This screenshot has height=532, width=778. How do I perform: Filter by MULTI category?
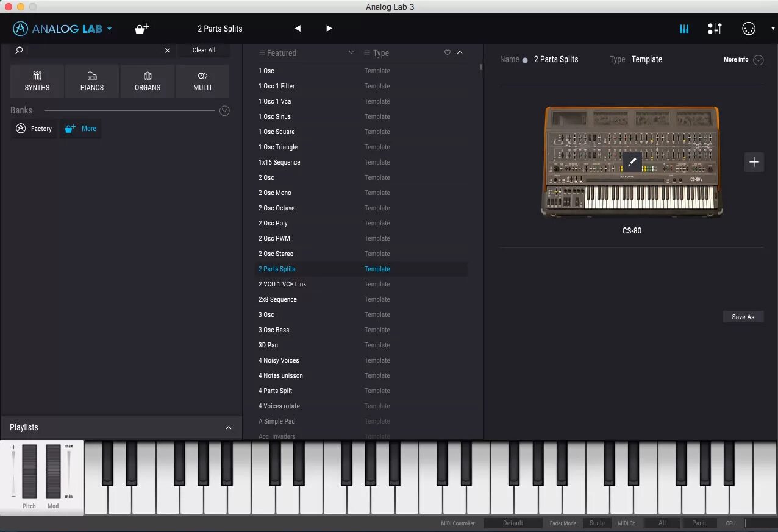coord(202,81)
